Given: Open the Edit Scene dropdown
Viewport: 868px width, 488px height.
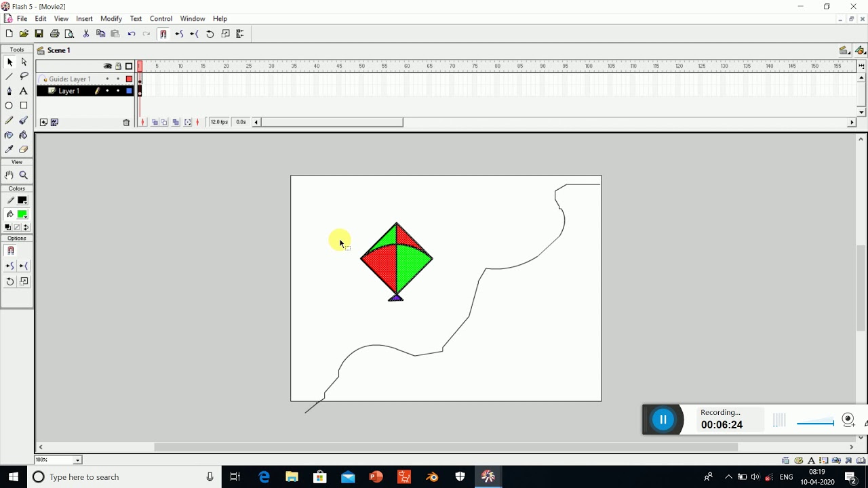Looking at the screenshot, I should click(x=844, y=51).
